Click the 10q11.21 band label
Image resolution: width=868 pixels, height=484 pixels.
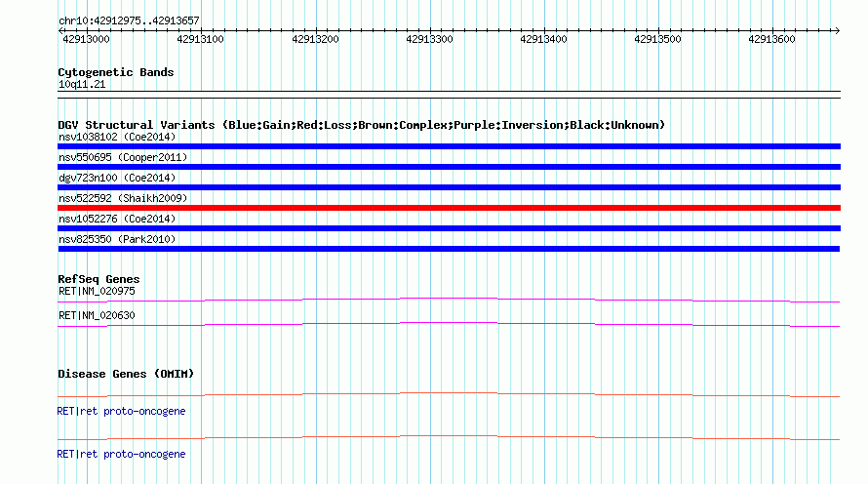82,85
